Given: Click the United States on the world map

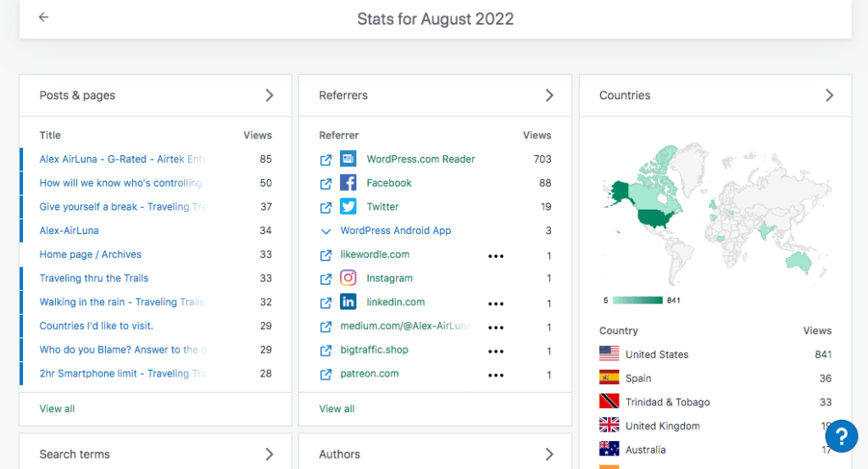Looking at the screenshot, I should coord(655,221).
